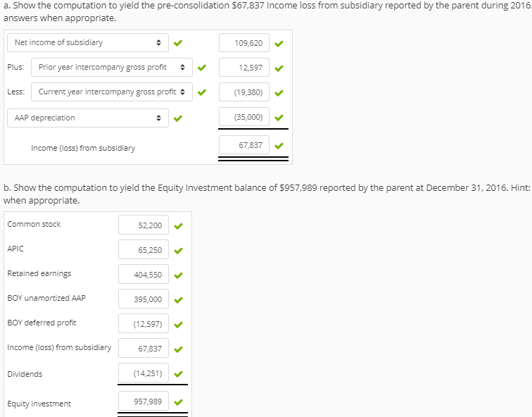The width and height of the screenshot is (532, 417).
Task: Click the 109,620 input field
Action: (244, 43)
